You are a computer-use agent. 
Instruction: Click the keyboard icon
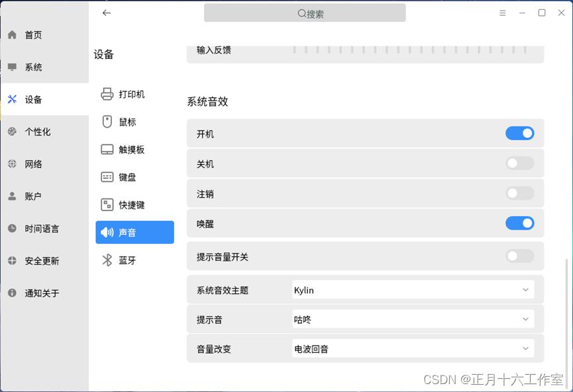[107, 177]
